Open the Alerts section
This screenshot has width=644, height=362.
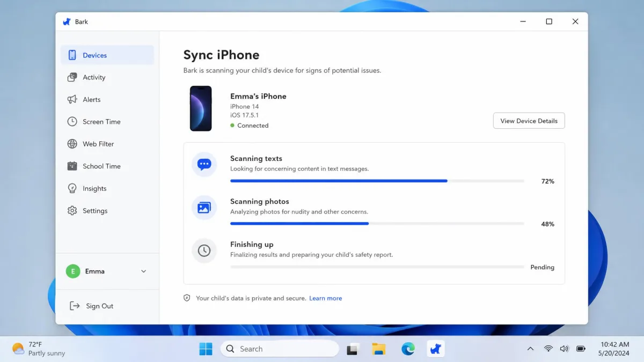[107, 100]
